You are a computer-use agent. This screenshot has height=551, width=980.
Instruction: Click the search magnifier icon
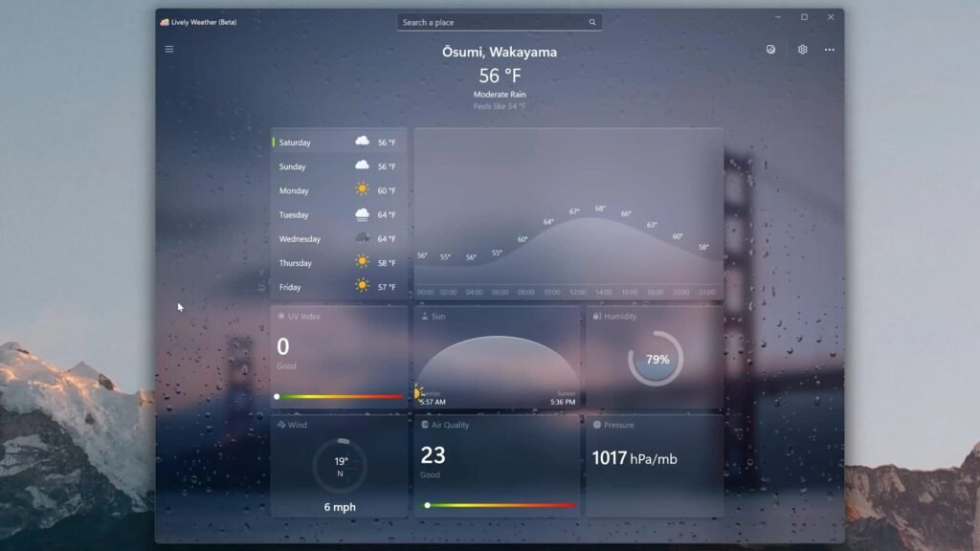pos(592,22)
